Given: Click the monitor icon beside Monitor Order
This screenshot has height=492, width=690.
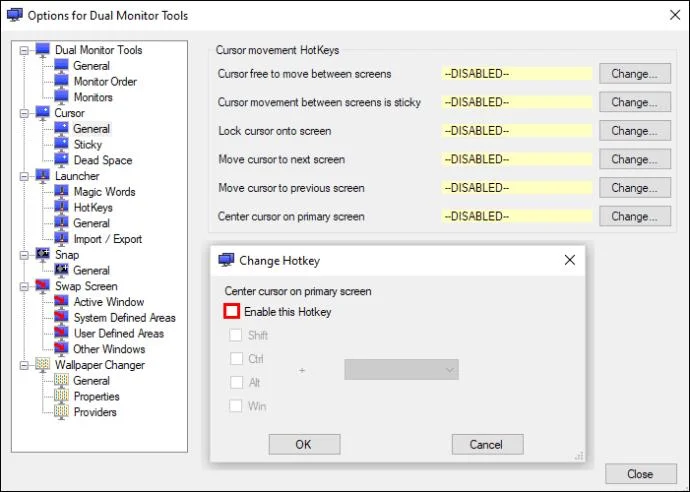Looking at the screenshot, I should click(61, 81).
